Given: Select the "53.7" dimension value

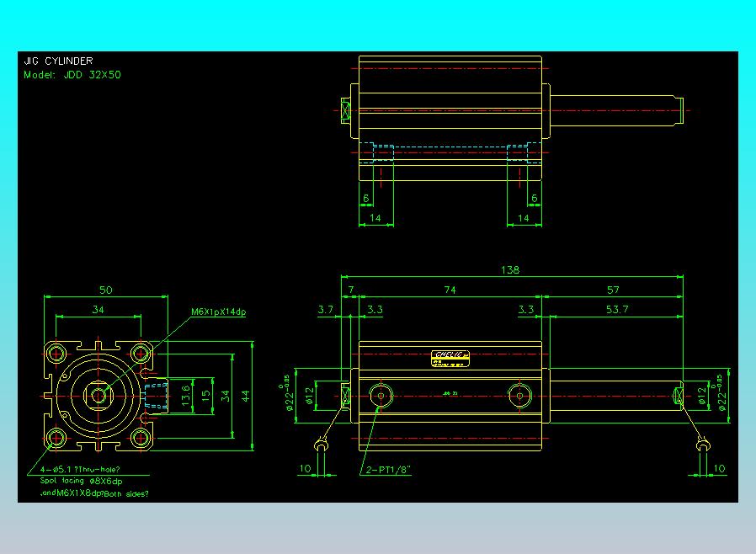Looking at the screenshot, I should [617, 309].
